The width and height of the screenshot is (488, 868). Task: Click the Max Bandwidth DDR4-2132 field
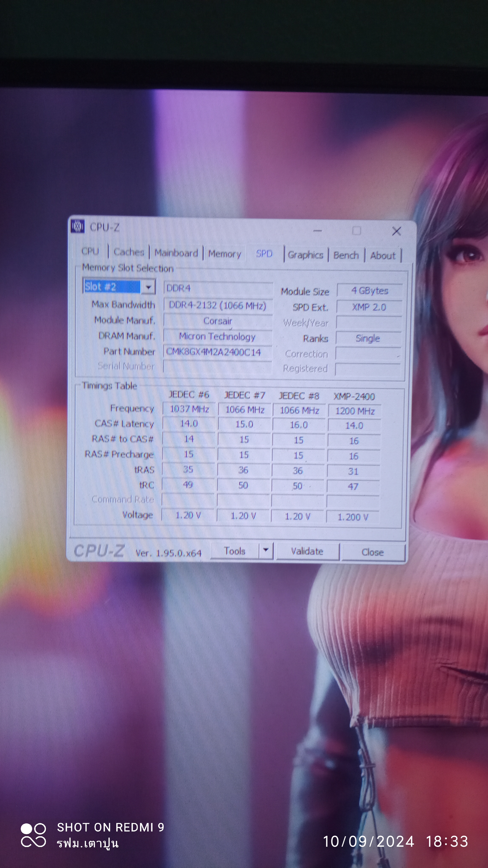[218, 305]
